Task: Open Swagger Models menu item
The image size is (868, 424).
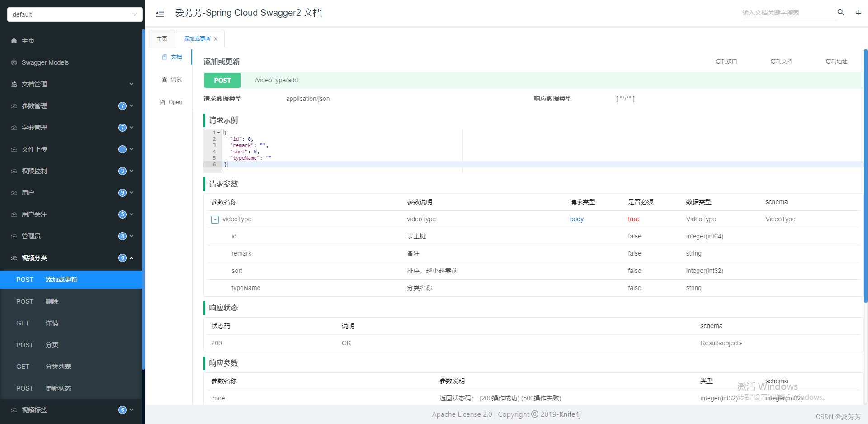Action: [x=71, y=62]
